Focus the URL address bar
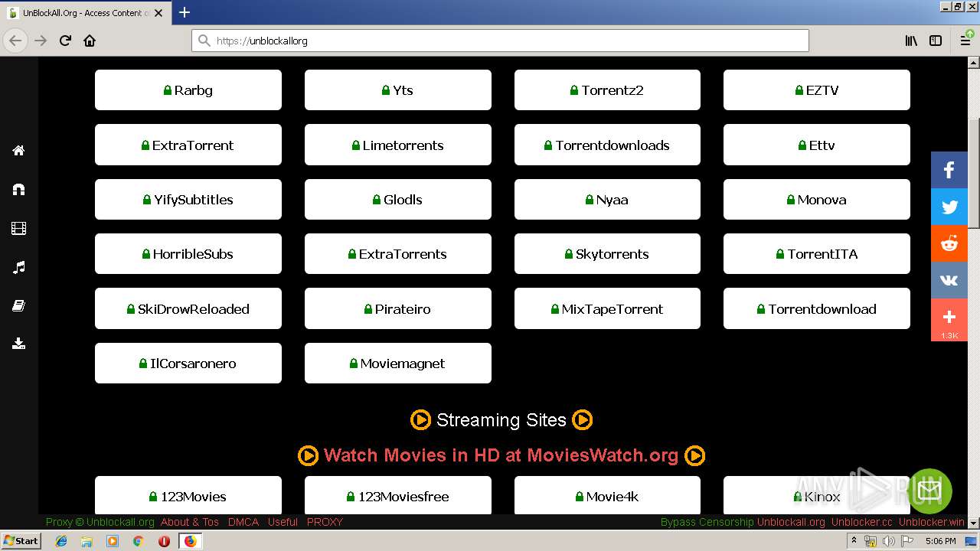Viewport: 980px width, 551px height. click(500, 41)
